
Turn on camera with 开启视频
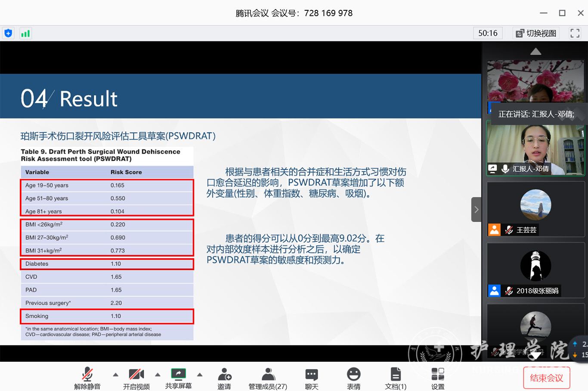pos(136,378)
